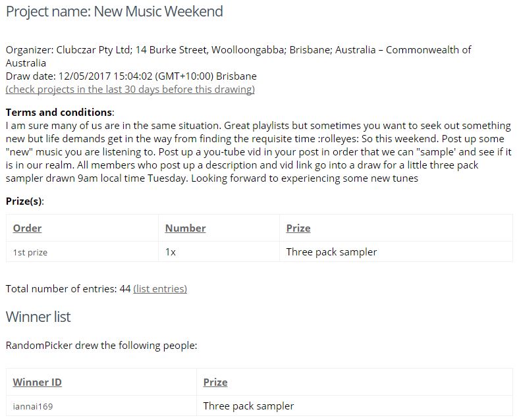Screen dimensions: 519x420
Task: Click the Total number of entries text
Action: pyautogui.click(x=68, y=289)
